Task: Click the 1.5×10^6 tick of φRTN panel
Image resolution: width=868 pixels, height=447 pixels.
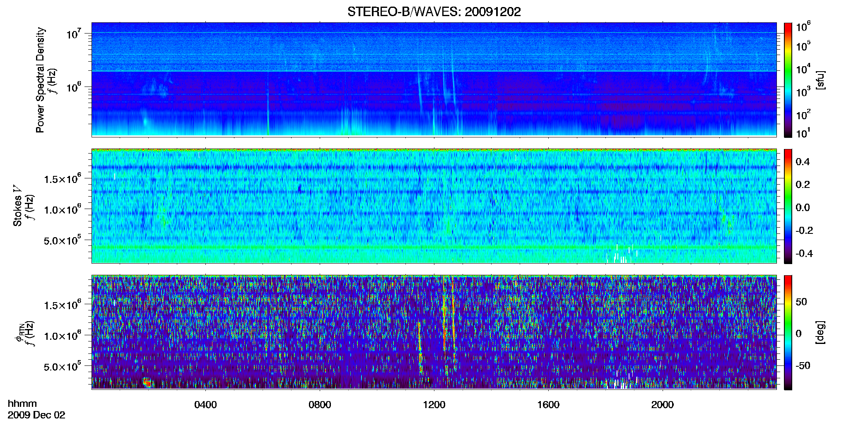Action: tap(63, 305)
